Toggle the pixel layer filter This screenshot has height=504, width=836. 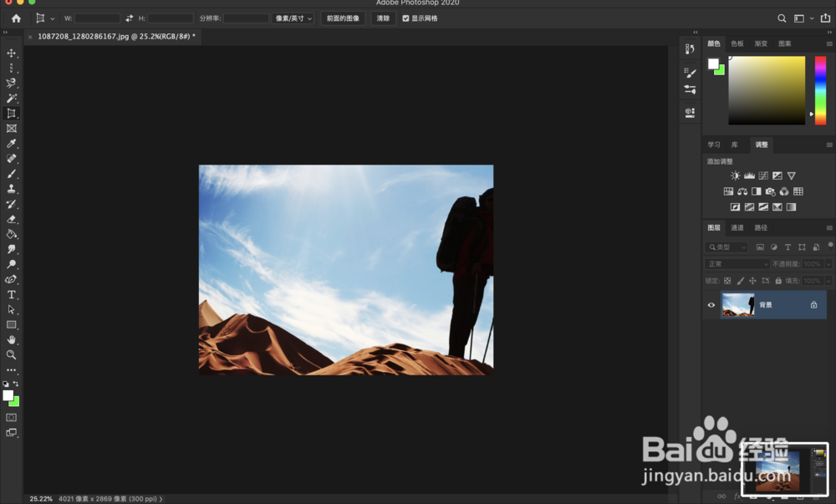[x=760, y=247]
